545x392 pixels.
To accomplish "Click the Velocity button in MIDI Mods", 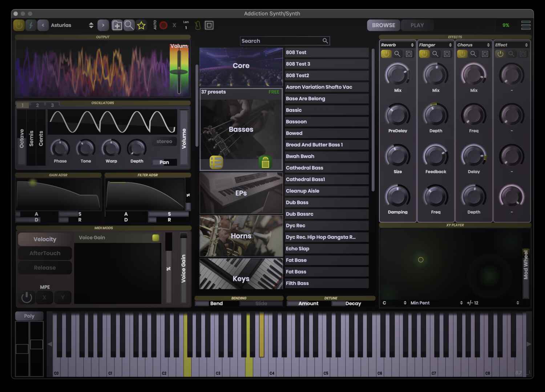I will (x=45, y=239).
